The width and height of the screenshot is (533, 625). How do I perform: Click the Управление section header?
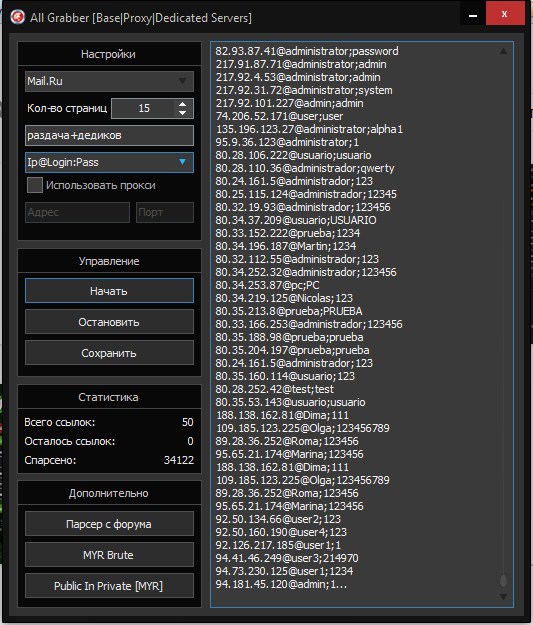pos(109,261)
